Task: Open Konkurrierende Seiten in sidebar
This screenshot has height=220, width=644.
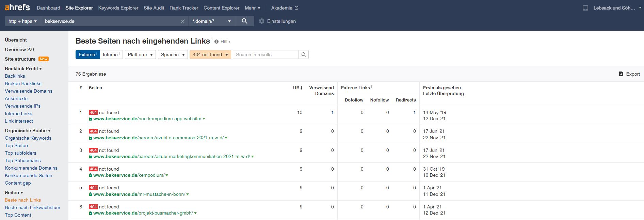Action: click(28, 175)
